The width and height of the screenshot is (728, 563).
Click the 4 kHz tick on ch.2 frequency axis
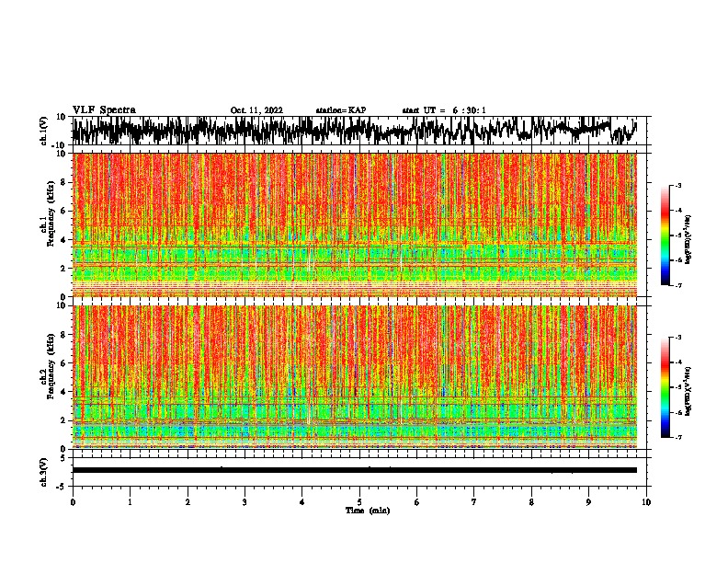pyautogui.click(x=63, y=392)
